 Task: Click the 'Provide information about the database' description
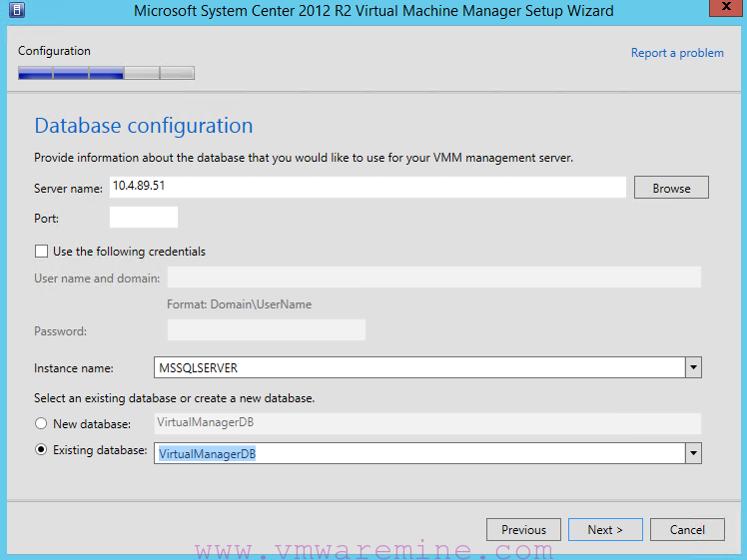304,158
